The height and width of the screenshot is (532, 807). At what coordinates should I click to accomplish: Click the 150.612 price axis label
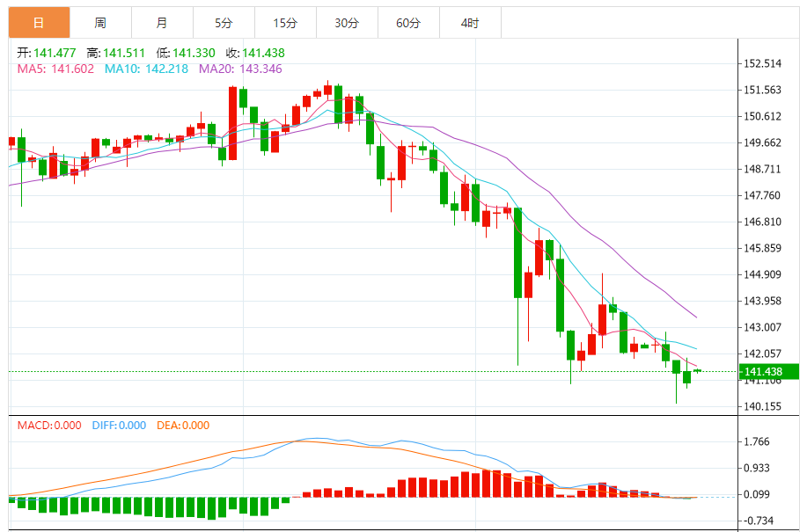coord(763,116)
